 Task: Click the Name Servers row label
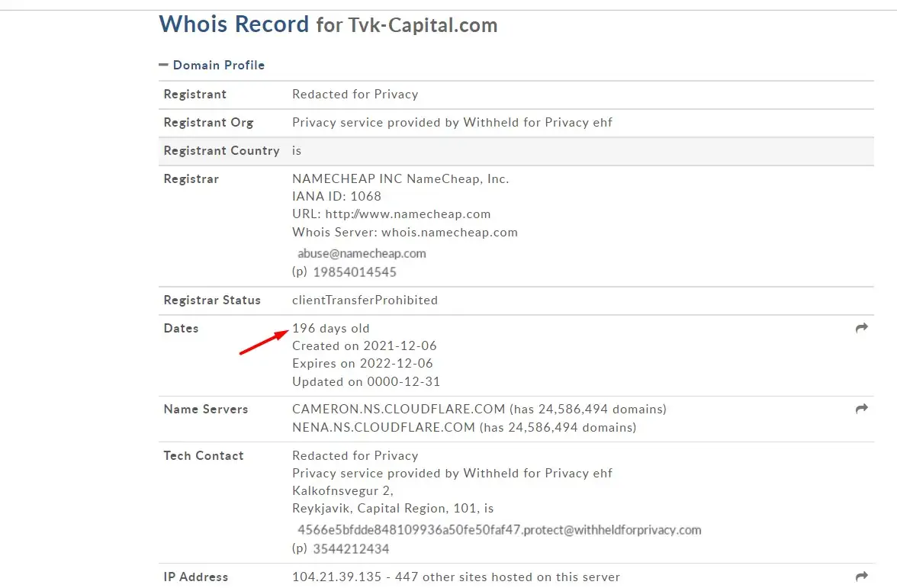pyautogui.click(x=206, y=409)
